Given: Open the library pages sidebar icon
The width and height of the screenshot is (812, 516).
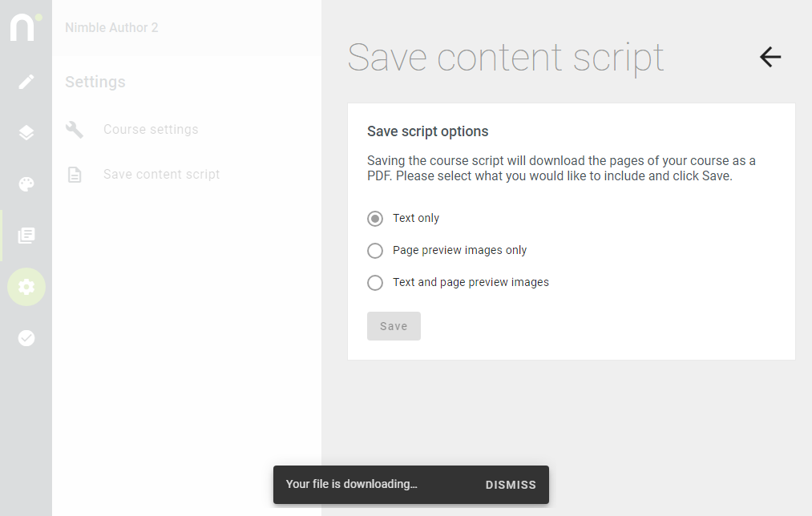Looking at the screenshot, I should (26, 236).
